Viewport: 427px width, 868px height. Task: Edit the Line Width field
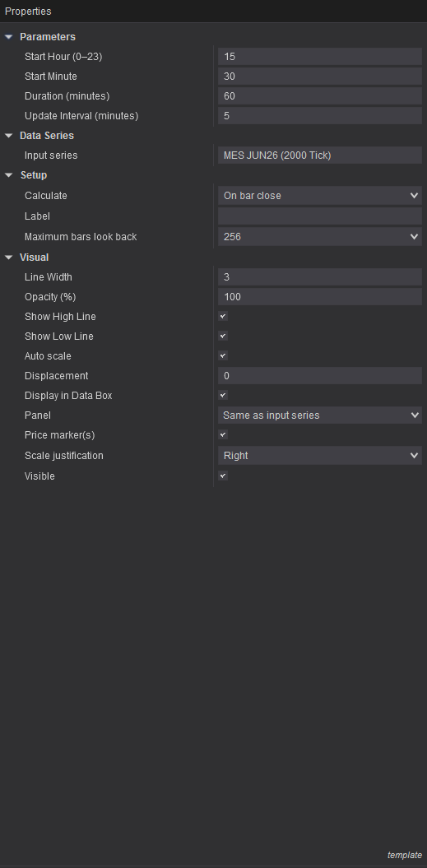320,276
